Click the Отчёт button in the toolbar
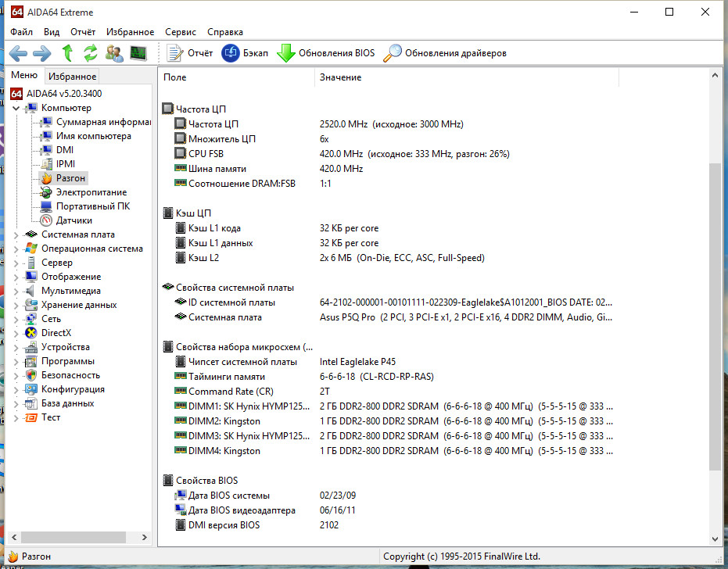 190,53
